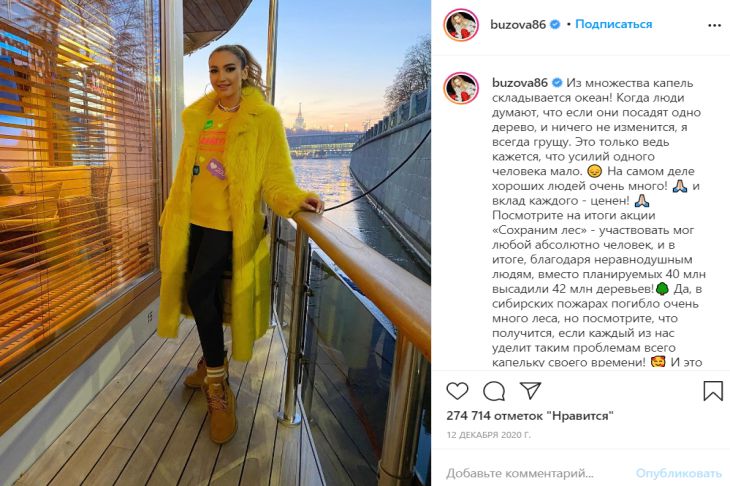Click the Опубликовать comment button
The height and width of the screenshot is (486, 730).
pos(678,473)
